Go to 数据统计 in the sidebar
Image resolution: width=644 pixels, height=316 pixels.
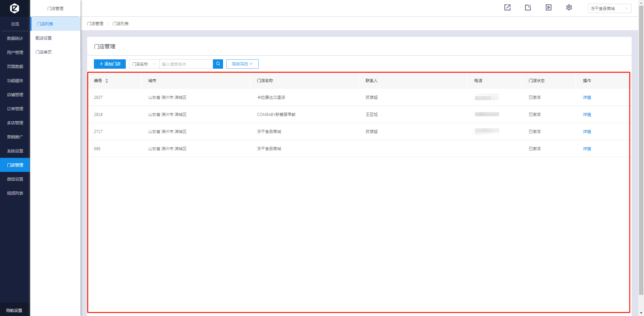tap(15, 39)
